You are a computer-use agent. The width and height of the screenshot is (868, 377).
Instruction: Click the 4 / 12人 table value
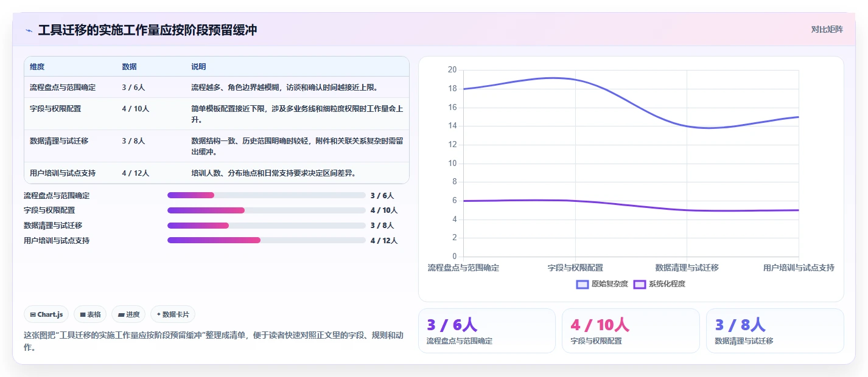point(135,173)
